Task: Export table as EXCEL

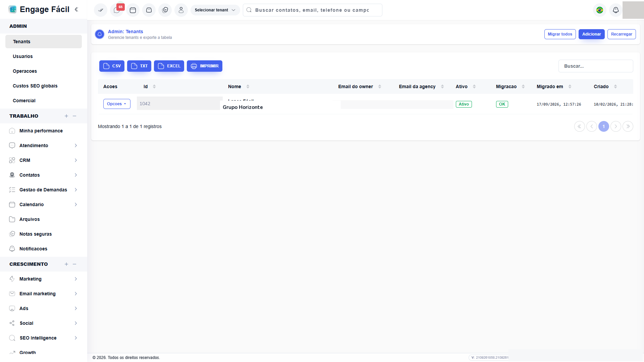Action: (x=169, y=66)
